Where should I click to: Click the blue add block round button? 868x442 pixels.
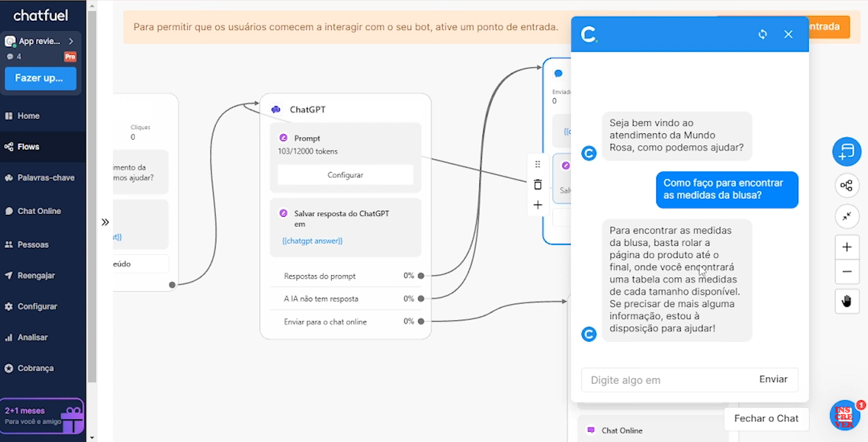pos(846,152)
